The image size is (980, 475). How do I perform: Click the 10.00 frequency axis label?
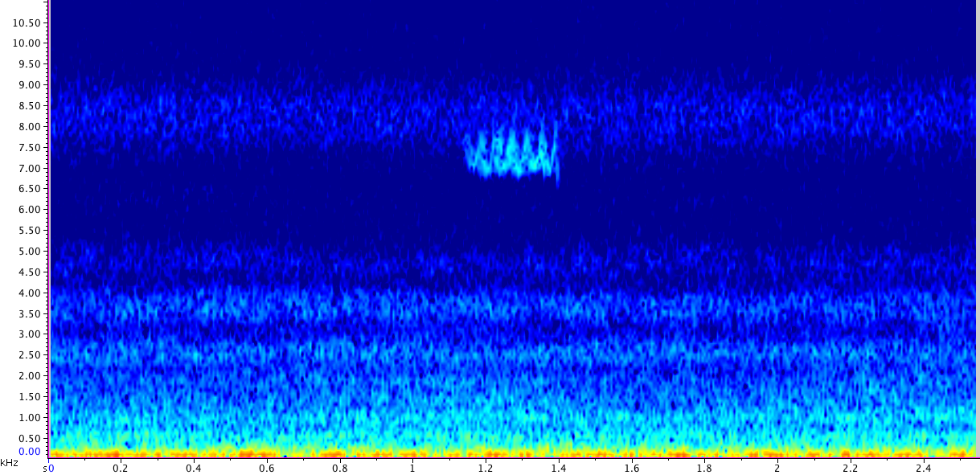click(27, 43)
